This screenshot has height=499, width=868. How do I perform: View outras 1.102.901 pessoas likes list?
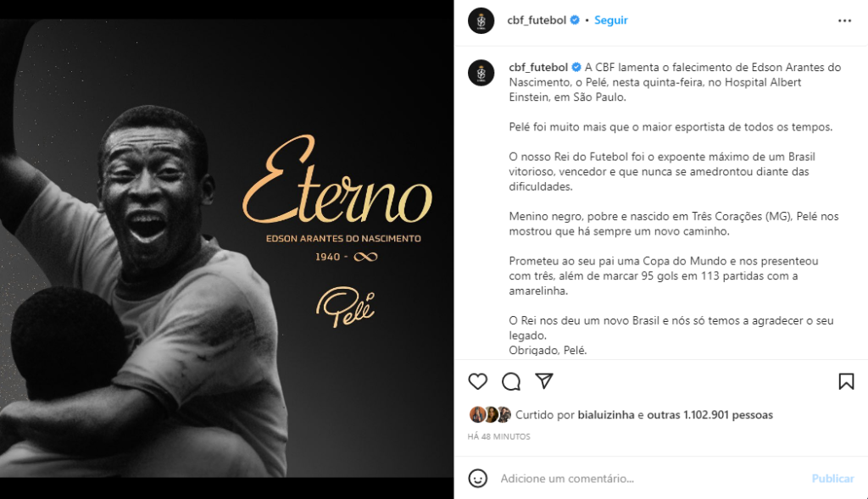709,414
